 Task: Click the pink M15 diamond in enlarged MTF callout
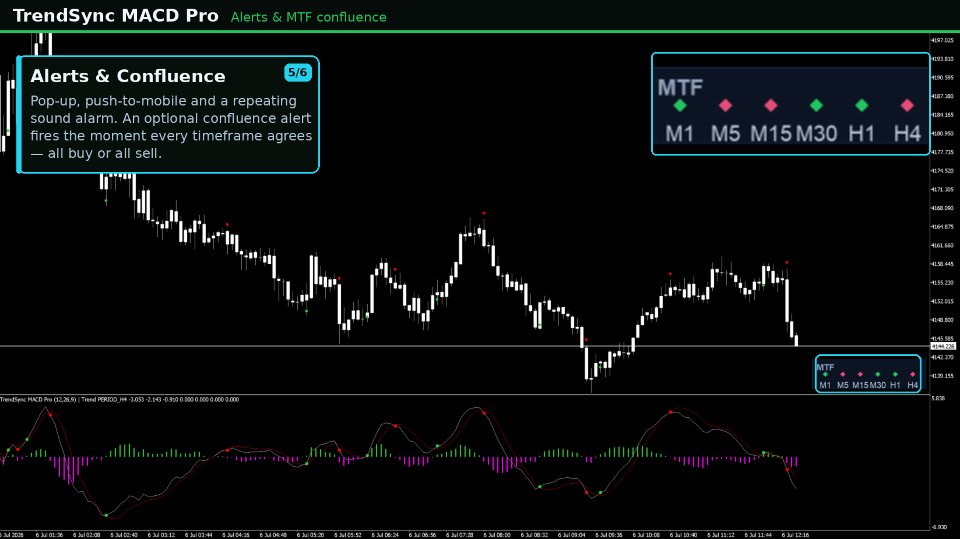point(771,105)
